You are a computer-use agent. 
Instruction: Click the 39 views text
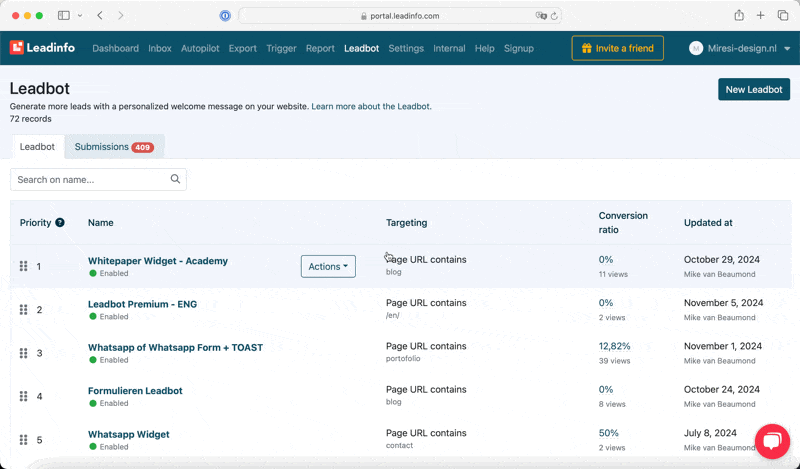click(x=614, y=361)
